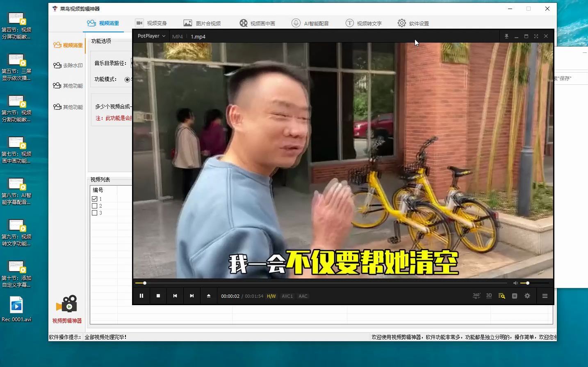Uncheck video number 1 in 视频列表
Viewport: 588px width, 367px height.
[x=94, y=199]
